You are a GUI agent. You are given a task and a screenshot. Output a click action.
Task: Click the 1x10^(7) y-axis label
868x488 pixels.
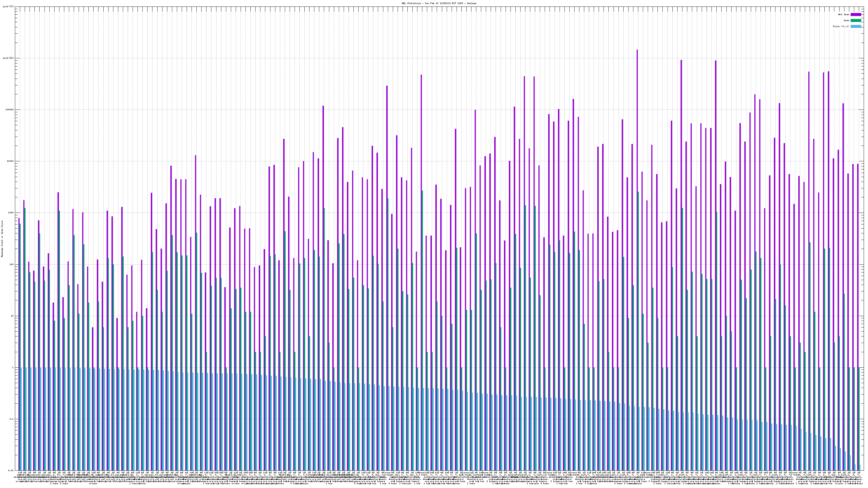click(8, 7)
